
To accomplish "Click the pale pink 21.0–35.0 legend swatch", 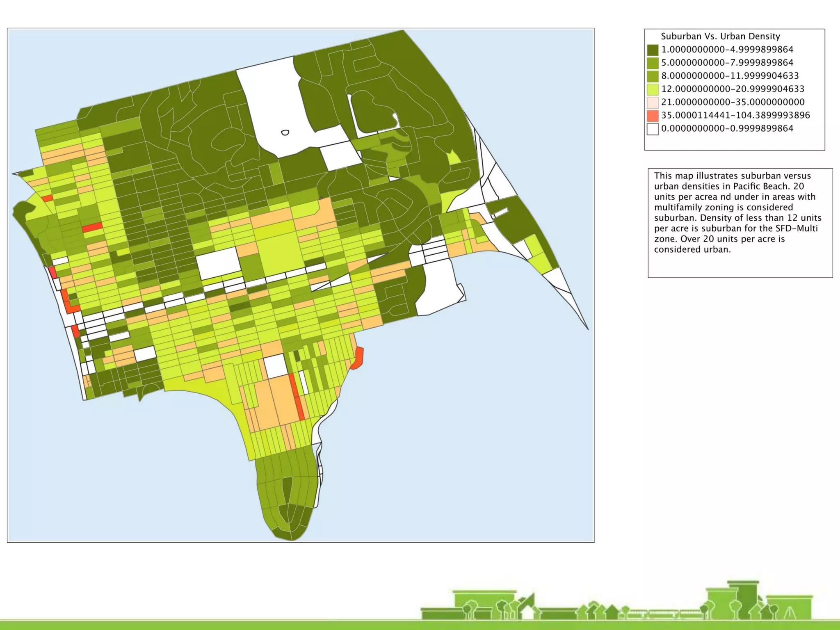I will tap(653, 103).
